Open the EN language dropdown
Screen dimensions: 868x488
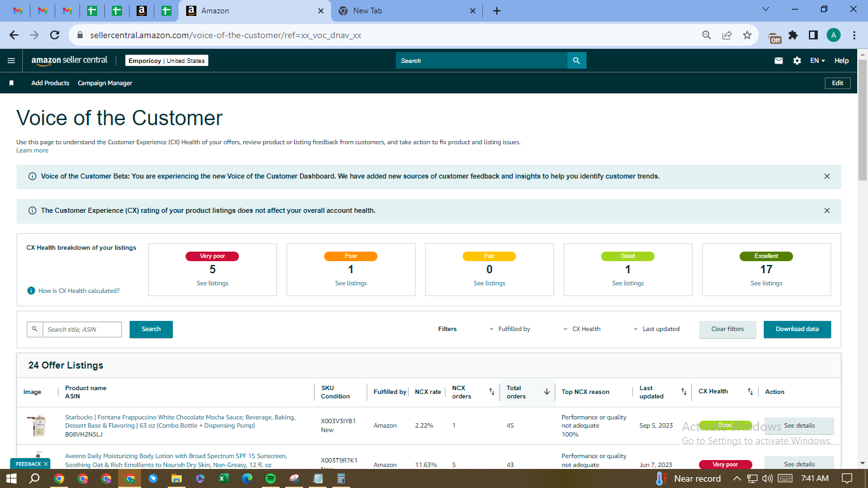click(x=817, y=60)
